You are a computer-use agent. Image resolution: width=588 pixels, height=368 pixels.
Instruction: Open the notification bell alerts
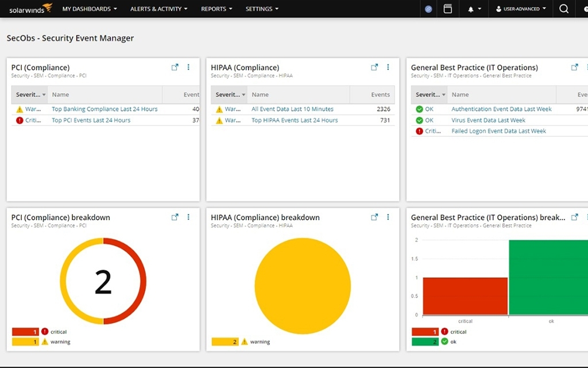[471, 9]
